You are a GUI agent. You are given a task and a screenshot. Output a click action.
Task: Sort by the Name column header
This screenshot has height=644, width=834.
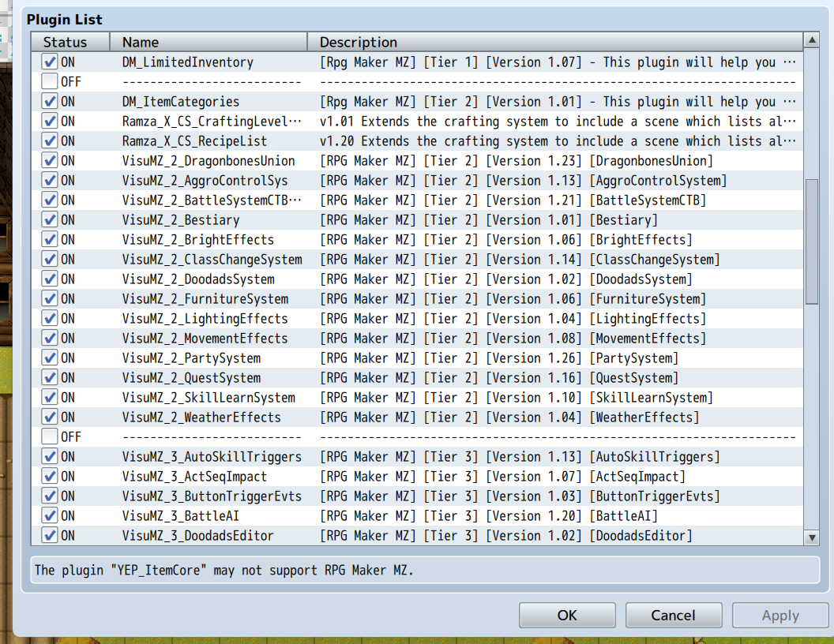[x=208, y=42]
